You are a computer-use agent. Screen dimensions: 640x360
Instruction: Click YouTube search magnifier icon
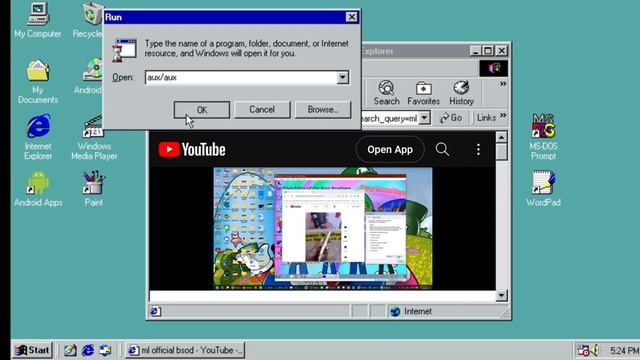click(x=442, y=149)
